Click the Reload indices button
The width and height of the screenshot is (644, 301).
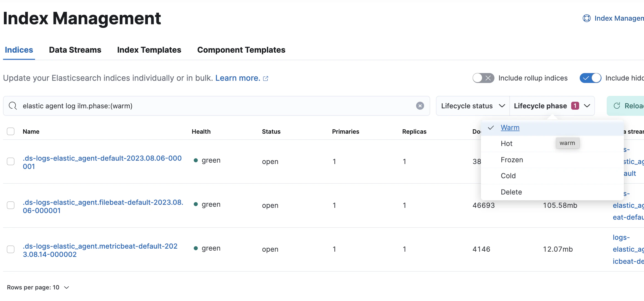click(x=626, y=106)
